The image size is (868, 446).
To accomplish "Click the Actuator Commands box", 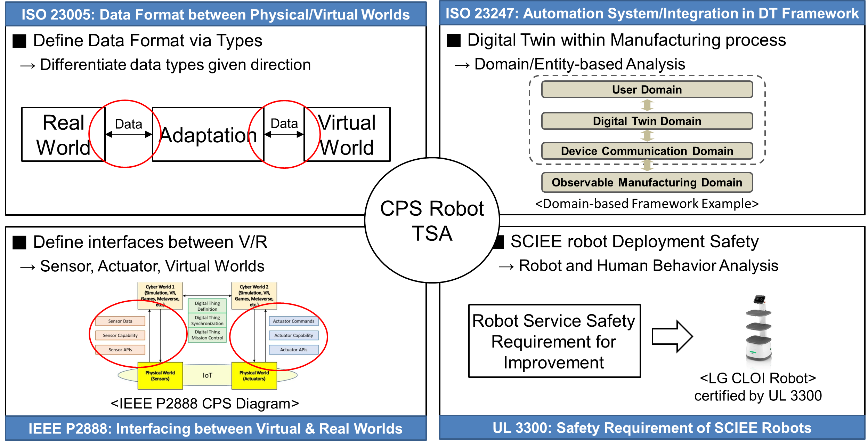I will pos(293,321).
